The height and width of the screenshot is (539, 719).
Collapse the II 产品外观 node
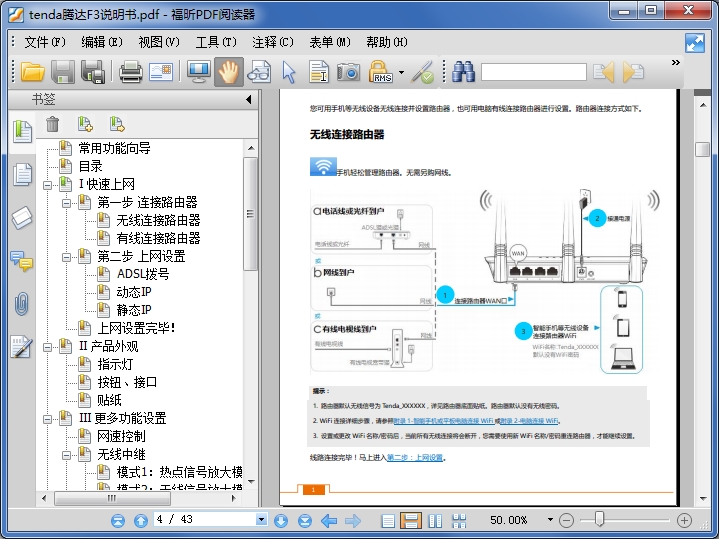47,347
